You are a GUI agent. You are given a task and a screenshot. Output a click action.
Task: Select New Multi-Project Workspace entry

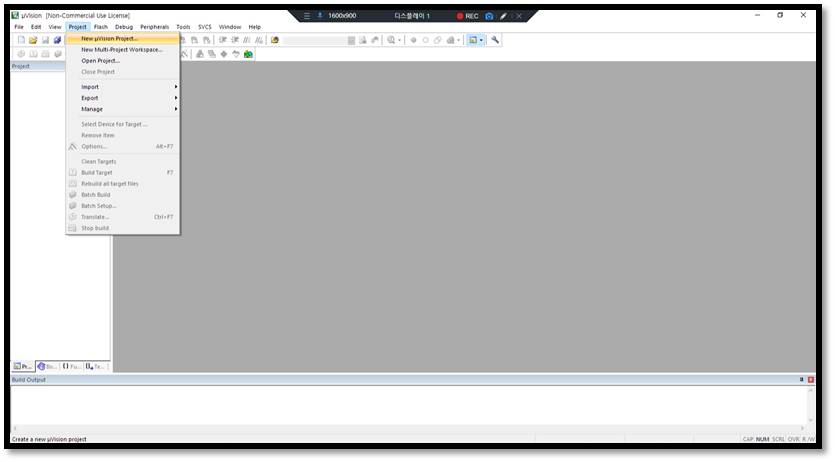click(123, 50)
